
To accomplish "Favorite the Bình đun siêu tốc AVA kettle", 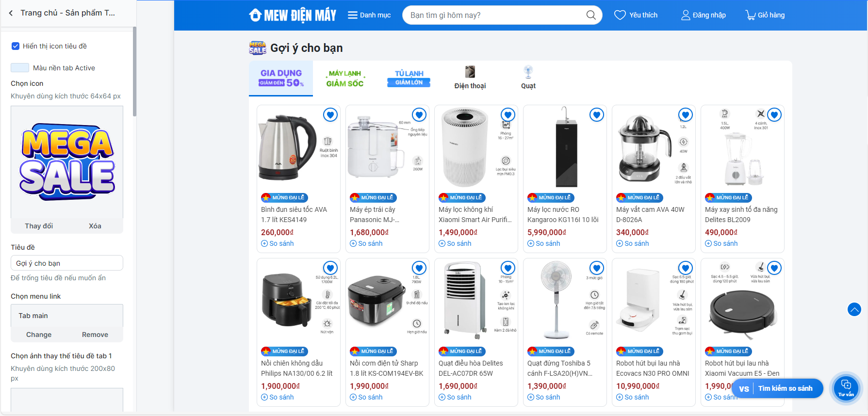I will pyautogui.click(x=330, y=115).
